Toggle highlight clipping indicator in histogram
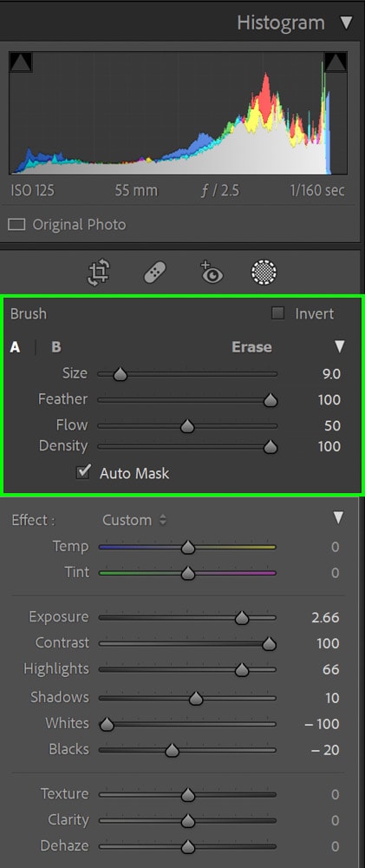 pos(336,62)
